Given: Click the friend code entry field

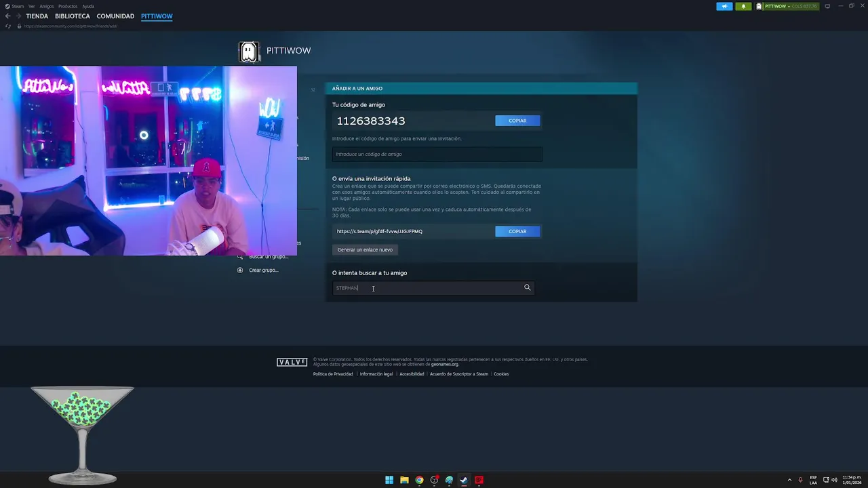Looking at the screenshot, I should pos(437,154).
